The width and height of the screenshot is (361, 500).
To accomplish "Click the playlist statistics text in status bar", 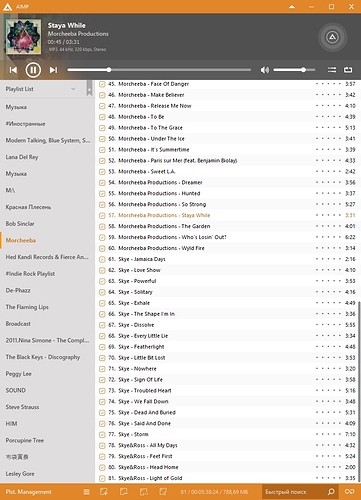I will pos(213,492).
